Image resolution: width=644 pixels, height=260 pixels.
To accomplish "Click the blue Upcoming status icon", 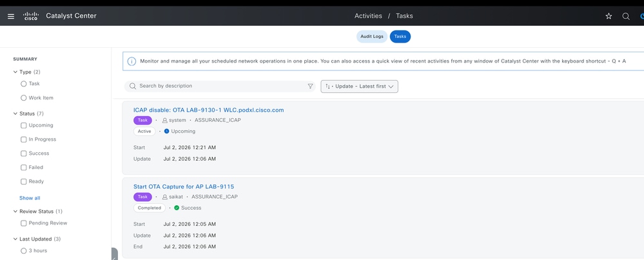I will coord(167,132).
